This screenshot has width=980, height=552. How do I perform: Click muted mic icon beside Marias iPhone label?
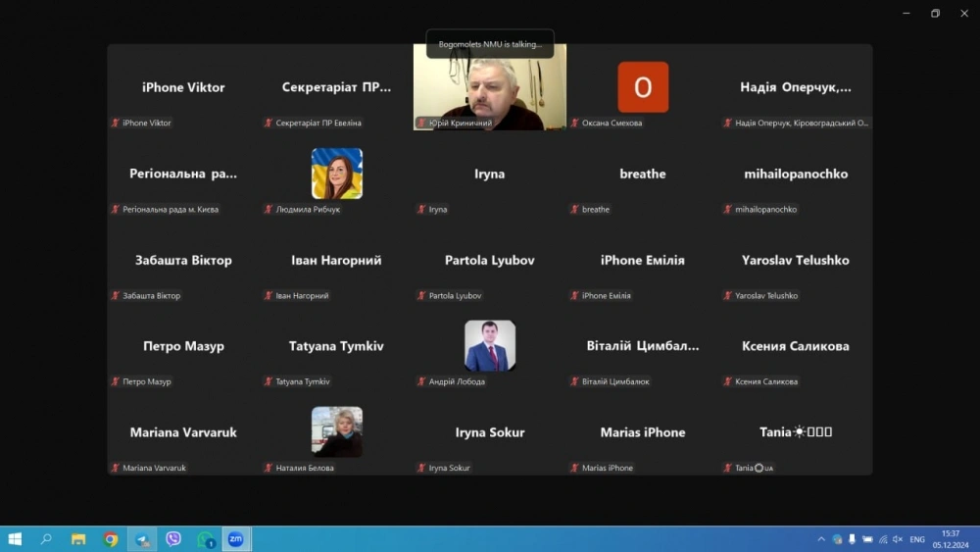tap(574, 468)
